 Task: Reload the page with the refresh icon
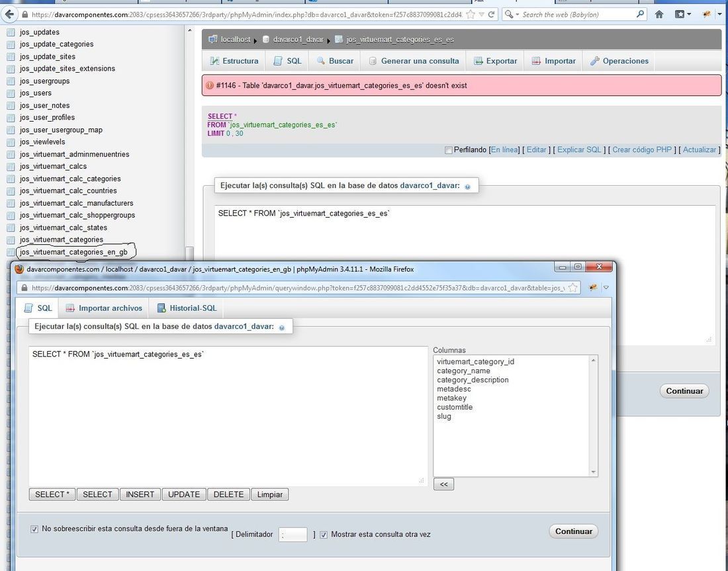click(x=491, y=15)
